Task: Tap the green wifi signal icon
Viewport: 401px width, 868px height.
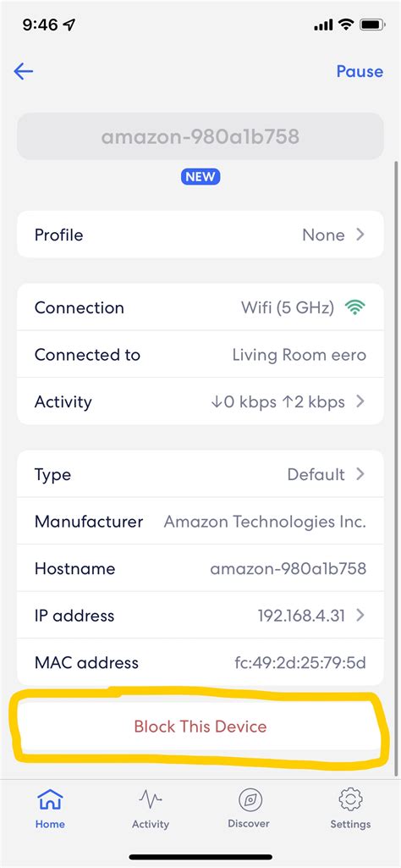Action: tap(355, 307)
